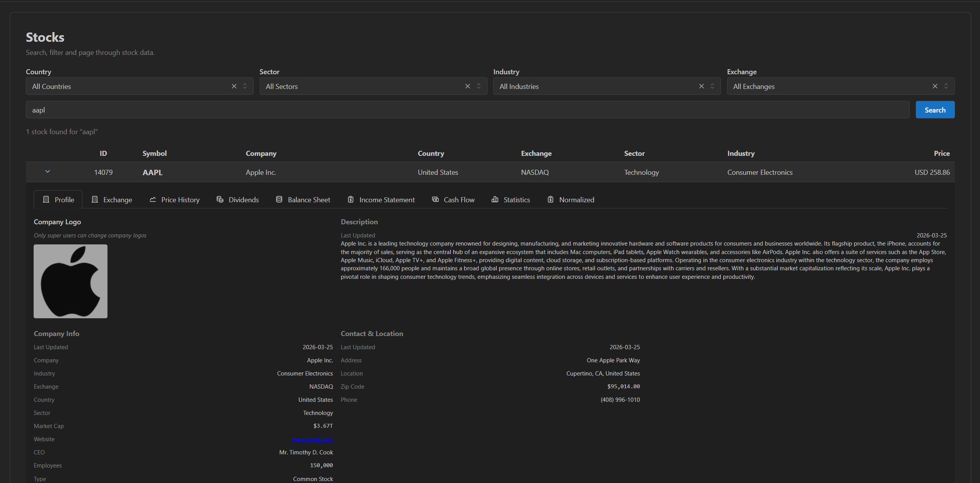Image resolution: width=980 pixels, height=483 pixels.
Task: Switch to the Cash Flow tab
Action: point(453,200)
